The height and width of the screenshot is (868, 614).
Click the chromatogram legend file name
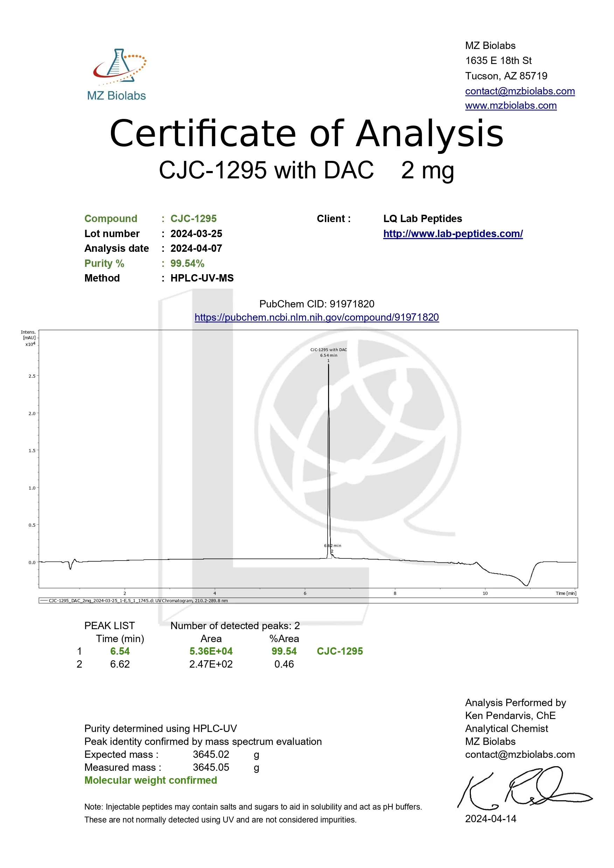coord(138,601)
